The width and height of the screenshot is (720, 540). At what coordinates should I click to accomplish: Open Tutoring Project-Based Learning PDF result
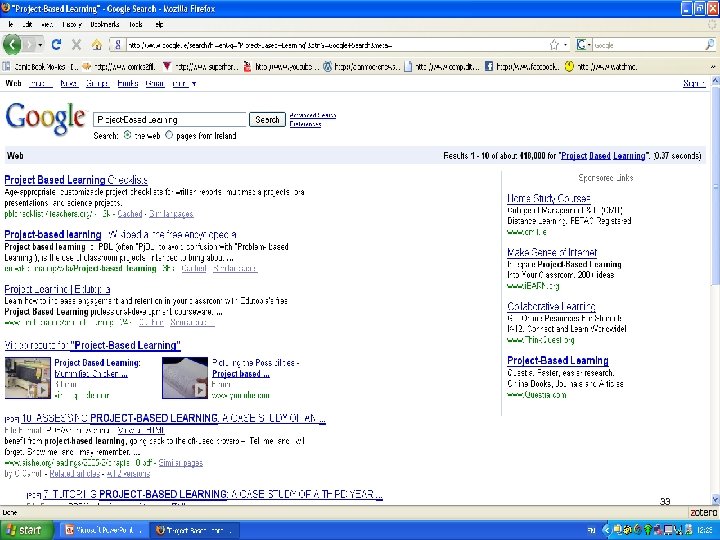pos(213,494)
